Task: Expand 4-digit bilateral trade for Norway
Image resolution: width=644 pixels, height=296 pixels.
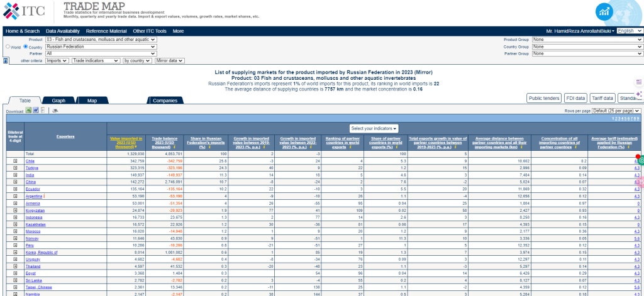Action: [x=15, y=238]
